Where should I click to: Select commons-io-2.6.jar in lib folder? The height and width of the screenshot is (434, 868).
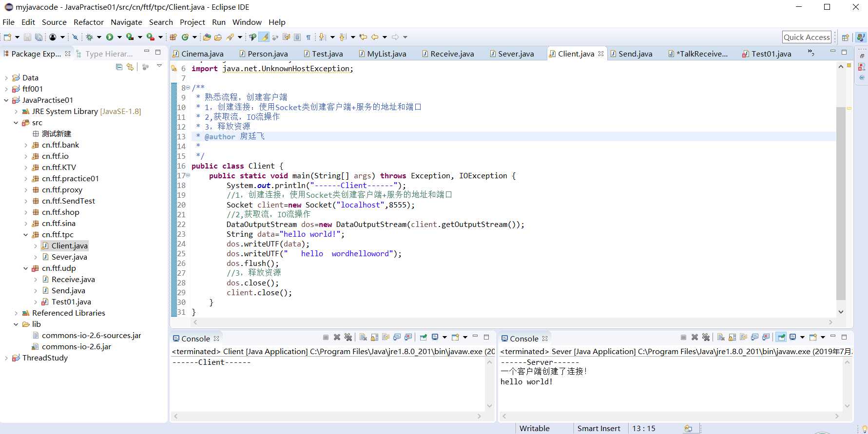[76, 347]
